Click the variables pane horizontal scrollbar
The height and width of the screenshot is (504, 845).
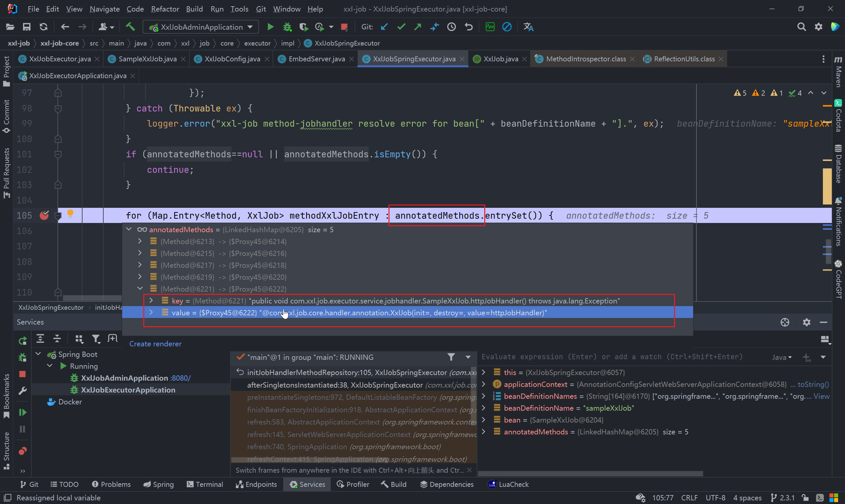point(590,473)
